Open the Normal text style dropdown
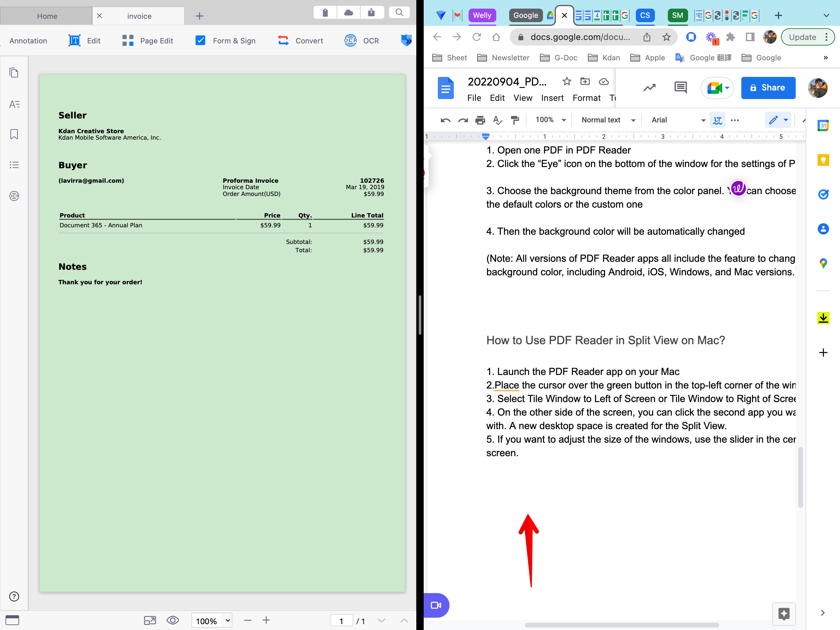Viewport: 840px width, 630px height. click(608, 120)
